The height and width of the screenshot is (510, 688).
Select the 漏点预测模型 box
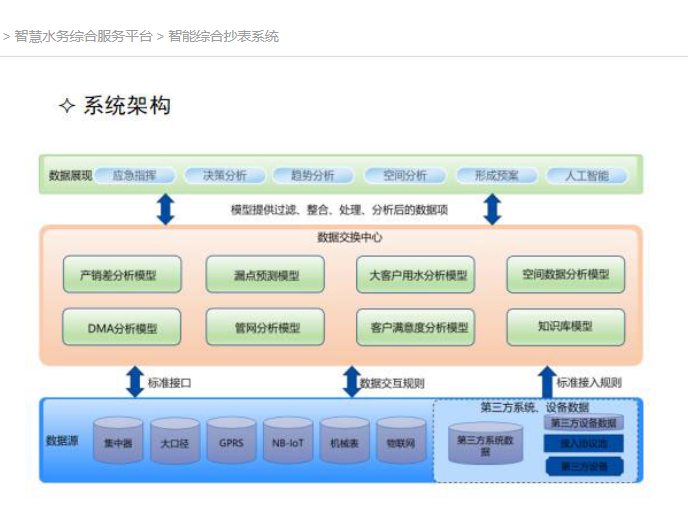pyautogui.click(x=265, y=275)
